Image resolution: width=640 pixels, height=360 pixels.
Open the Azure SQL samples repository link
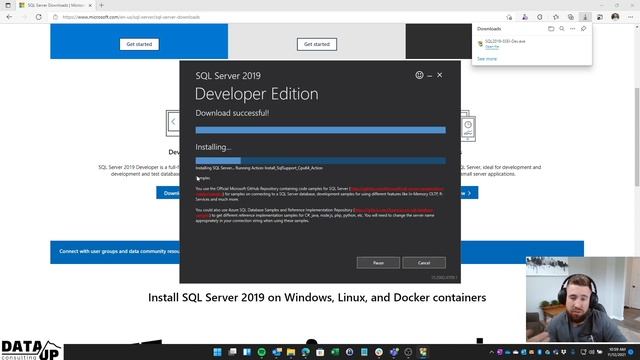click(x=393, y=210)
